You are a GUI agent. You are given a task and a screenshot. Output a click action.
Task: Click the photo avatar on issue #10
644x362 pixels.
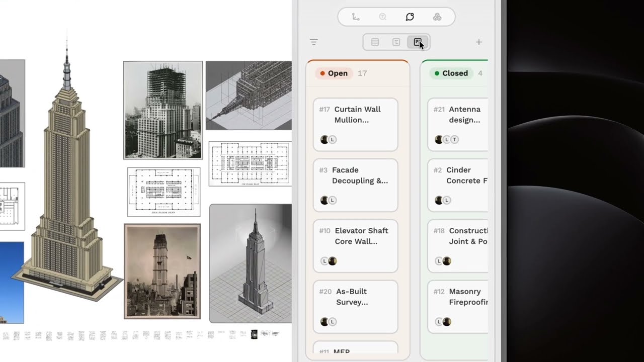click(x=332, y=261)
